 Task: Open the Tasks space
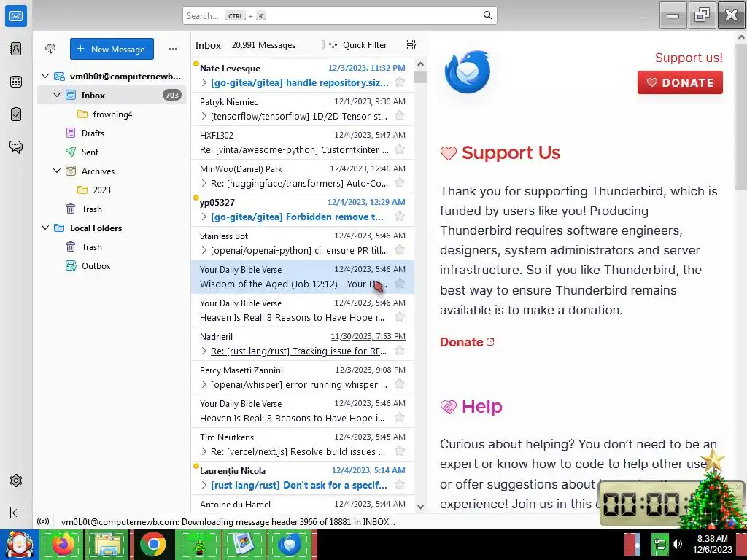(x=16, y=114)
